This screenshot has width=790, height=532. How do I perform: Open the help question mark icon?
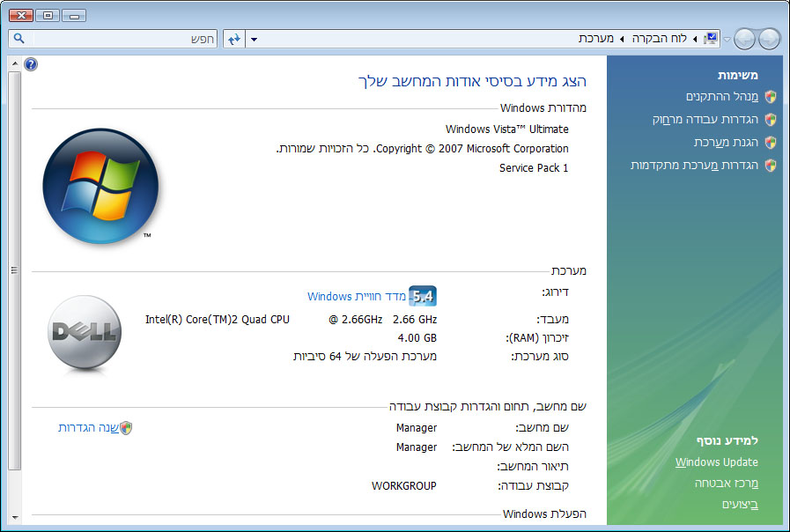31,64
